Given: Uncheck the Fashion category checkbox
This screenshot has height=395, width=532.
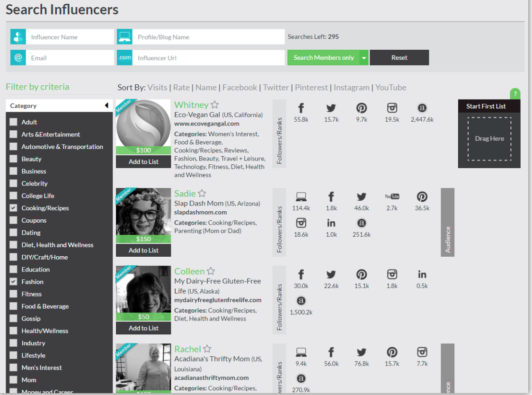Looking at the screenshot, I should coord(13,282).
